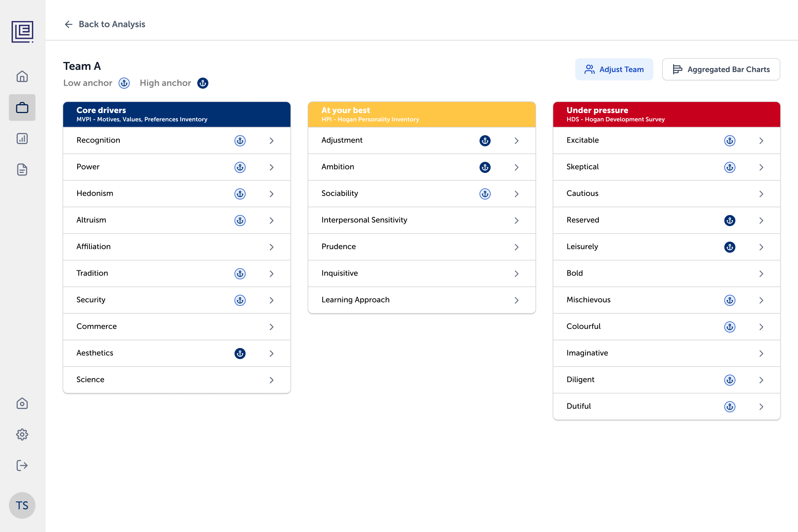Image resolution: width=798 pixels, height=532 pixels.
Task: Click the anchor icon beside Tradition
Action: (x=240, y=274)
